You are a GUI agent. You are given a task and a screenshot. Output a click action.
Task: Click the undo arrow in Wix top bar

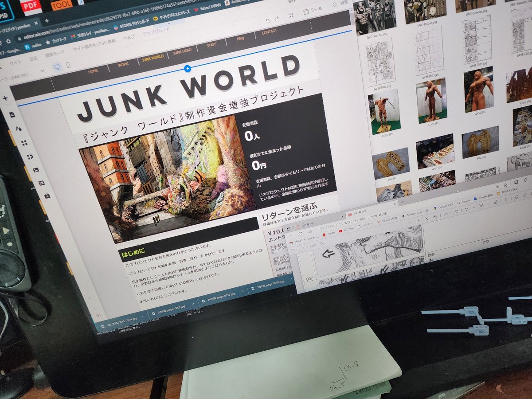268,20
